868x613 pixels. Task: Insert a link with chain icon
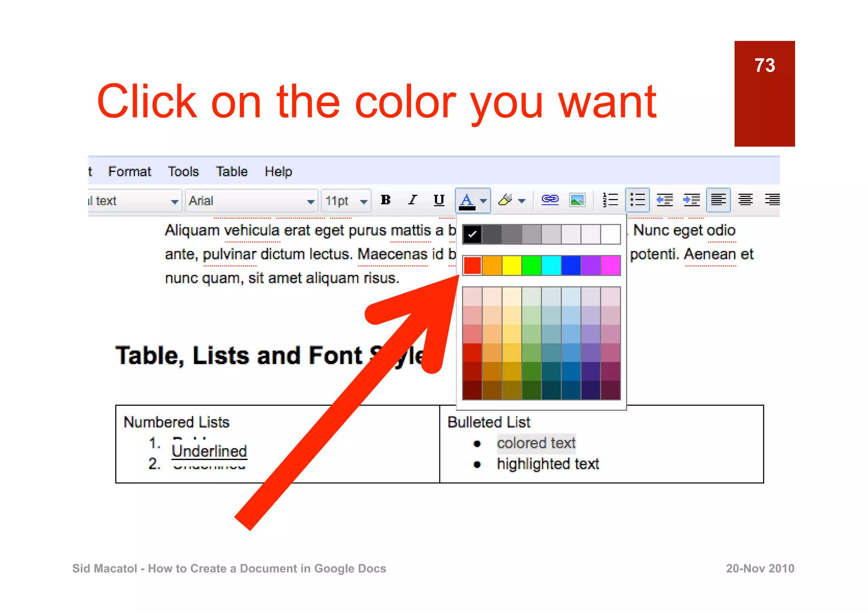(550, 200)
